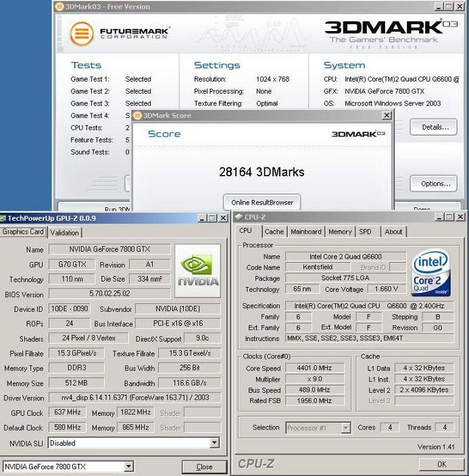Click the Bus Interface PCI-E x16 value
This screenshot has height=476, width=469.
[178, 323]
